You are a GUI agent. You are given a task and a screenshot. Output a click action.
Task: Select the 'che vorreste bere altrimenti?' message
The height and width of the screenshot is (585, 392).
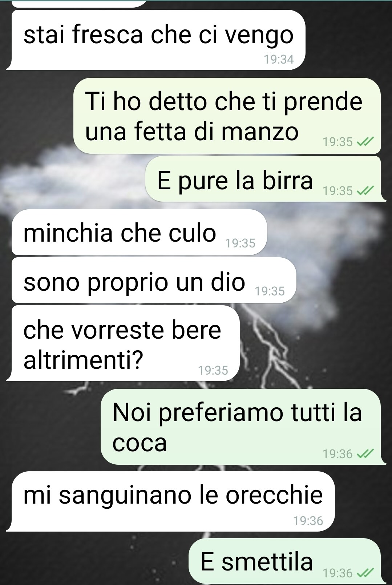coord(124,343)
